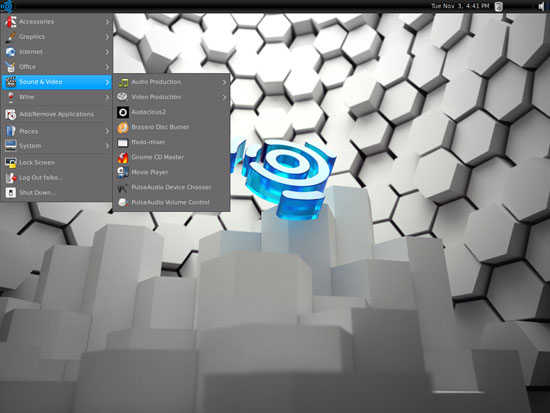Viewport: 550px width, 413px height.
Task: Click the Movie Player icon
Action: (123, 172)
